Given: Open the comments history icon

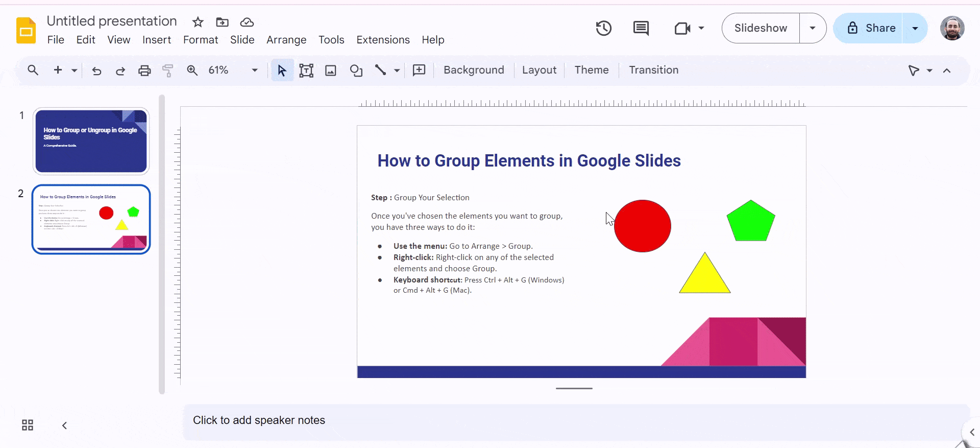Looking at the screenshot, I should click(641, 28).
